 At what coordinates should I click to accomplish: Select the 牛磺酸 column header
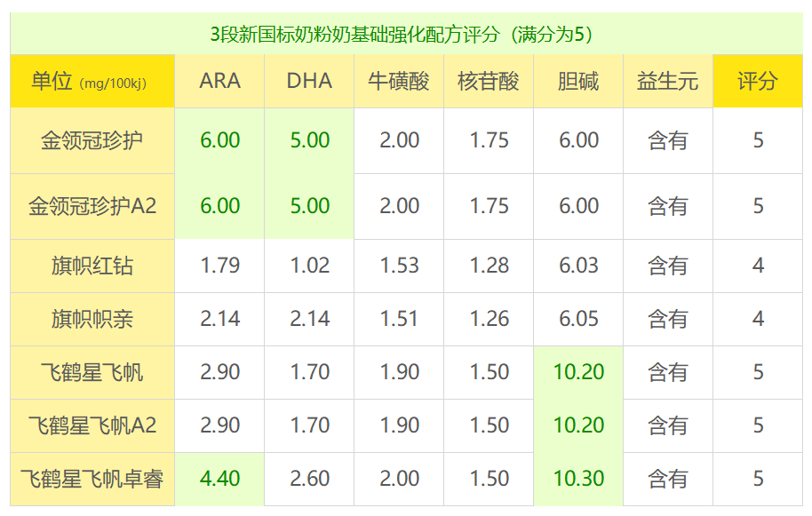[x=399, y=82]
